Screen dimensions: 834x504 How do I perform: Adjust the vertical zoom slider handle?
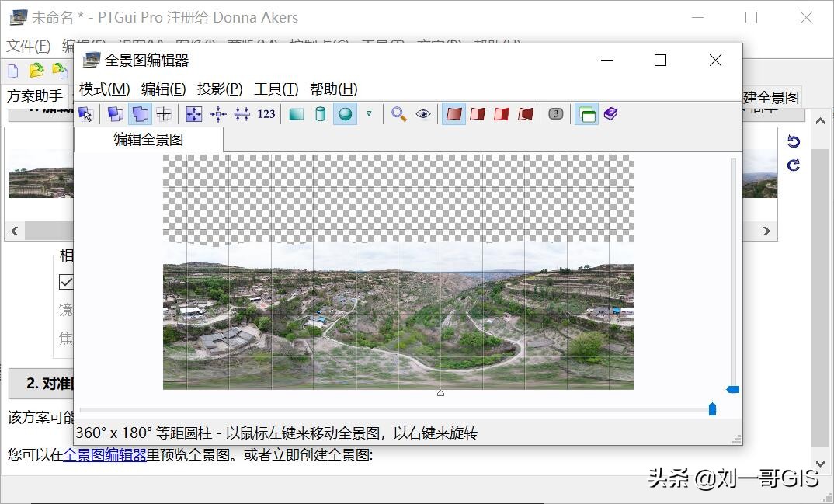pyautogui.click(x=731, y=389)
